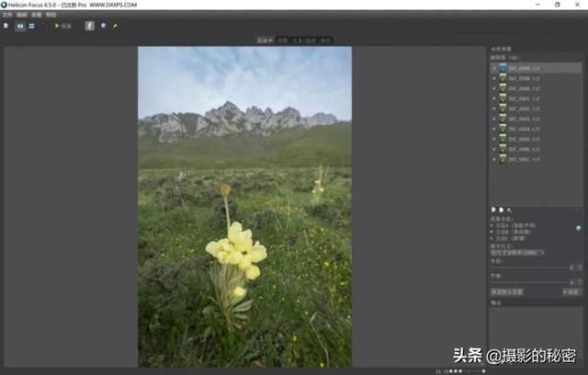Open the 编辑 (Edit) menu
Image resolution: width=588 pixels, height=375 pixels.
pos(22,15)
